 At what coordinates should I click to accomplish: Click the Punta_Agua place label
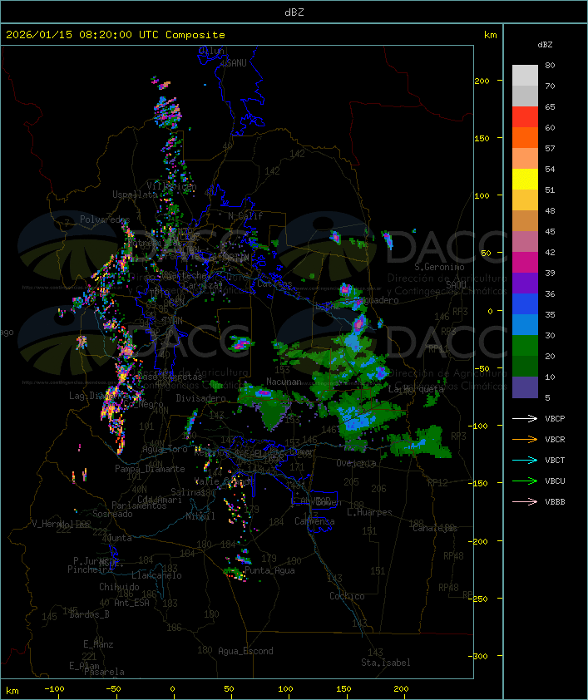269,570
